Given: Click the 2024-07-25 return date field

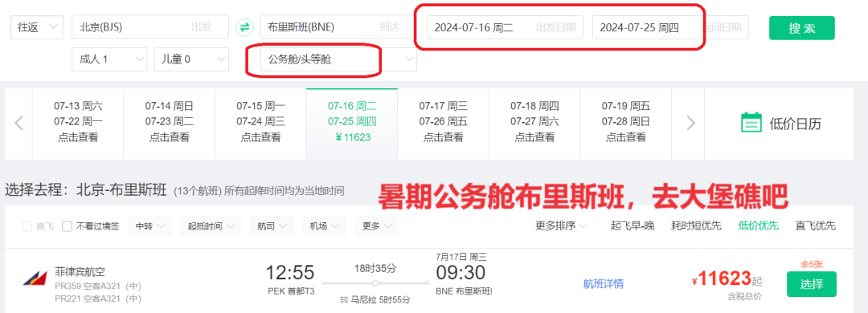Looking at the screenshot, I should pos(670,27).
